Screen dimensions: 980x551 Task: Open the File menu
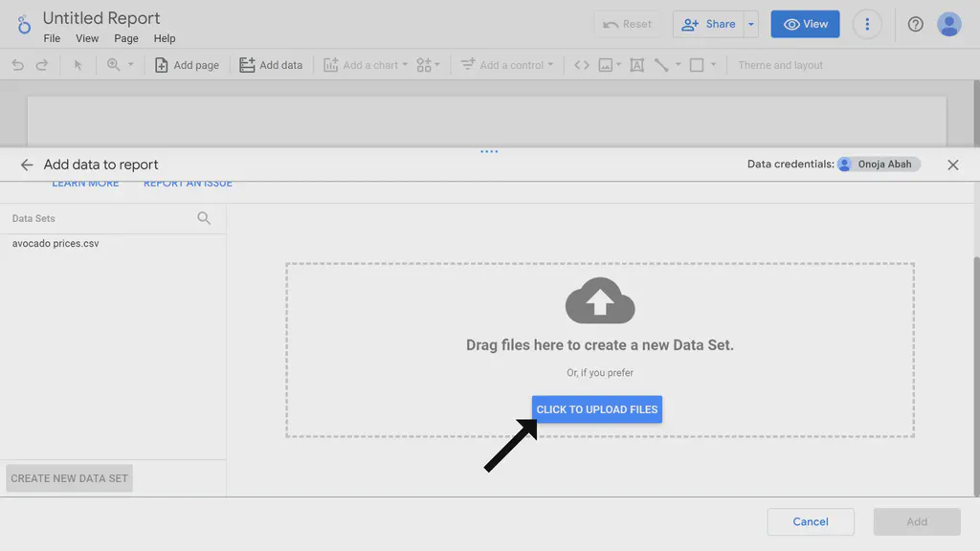(x=52, y=38)
